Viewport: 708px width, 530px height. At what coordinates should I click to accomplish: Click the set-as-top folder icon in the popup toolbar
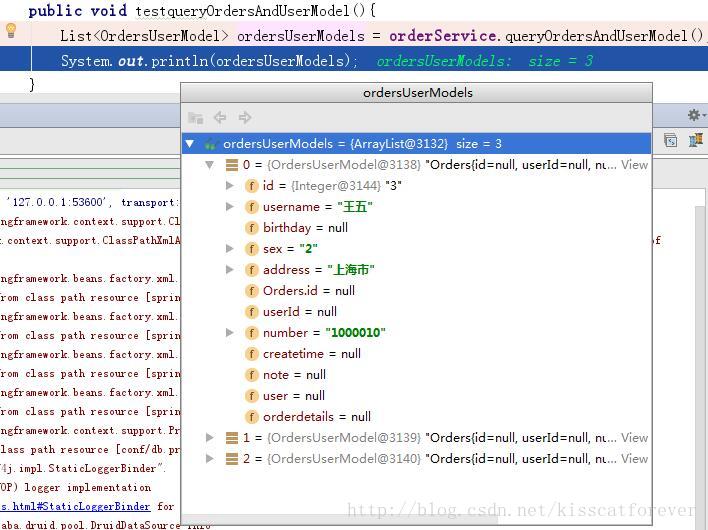pos(196,117)
